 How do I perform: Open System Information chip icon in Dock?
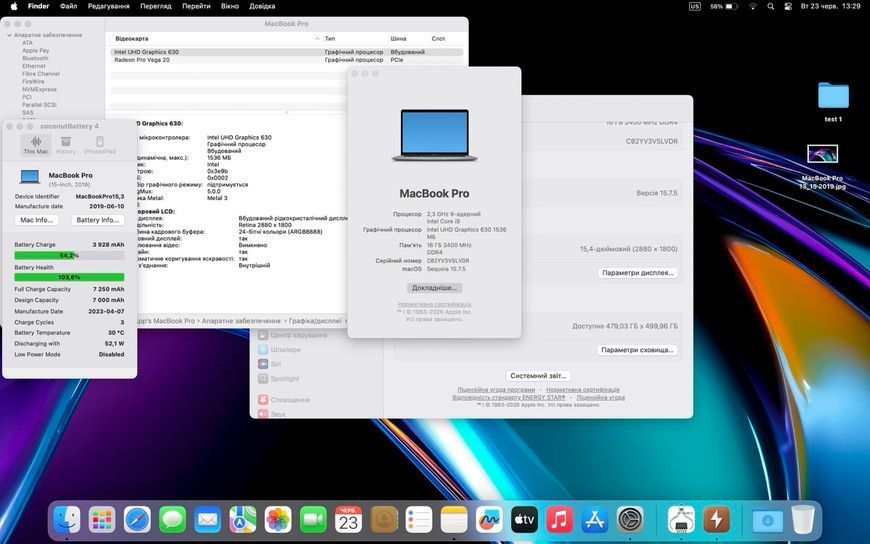coord(681,520)
